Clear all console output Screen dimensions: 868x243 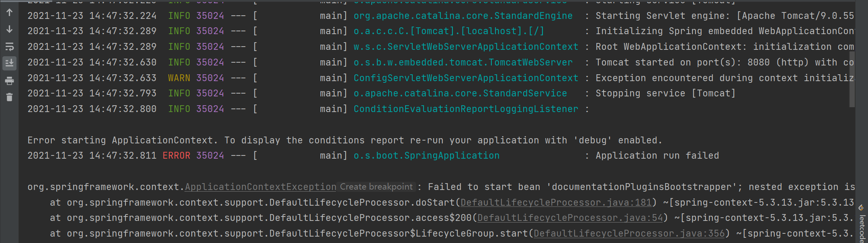pos(10,96)
